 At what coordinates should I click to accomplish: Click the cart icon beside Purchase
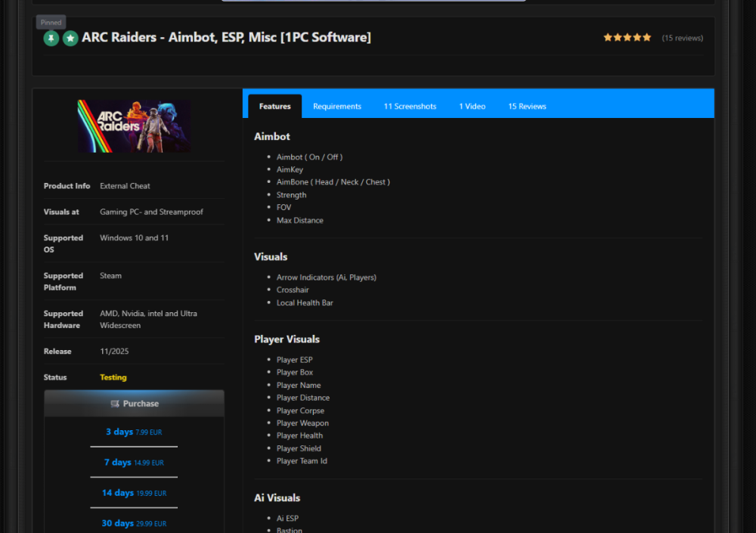115,404
